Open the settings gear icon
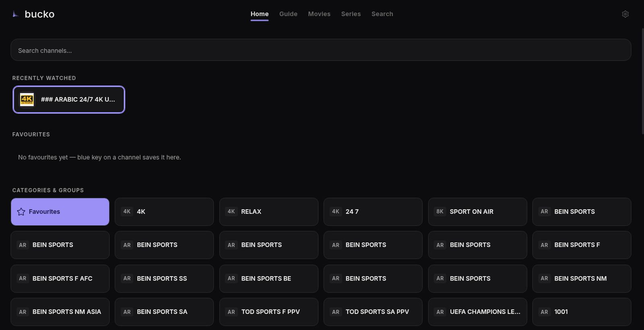 coord(625,14)
